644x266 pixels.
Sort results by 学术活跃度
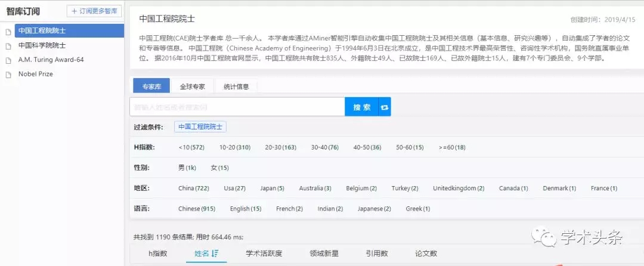(264, 253)
